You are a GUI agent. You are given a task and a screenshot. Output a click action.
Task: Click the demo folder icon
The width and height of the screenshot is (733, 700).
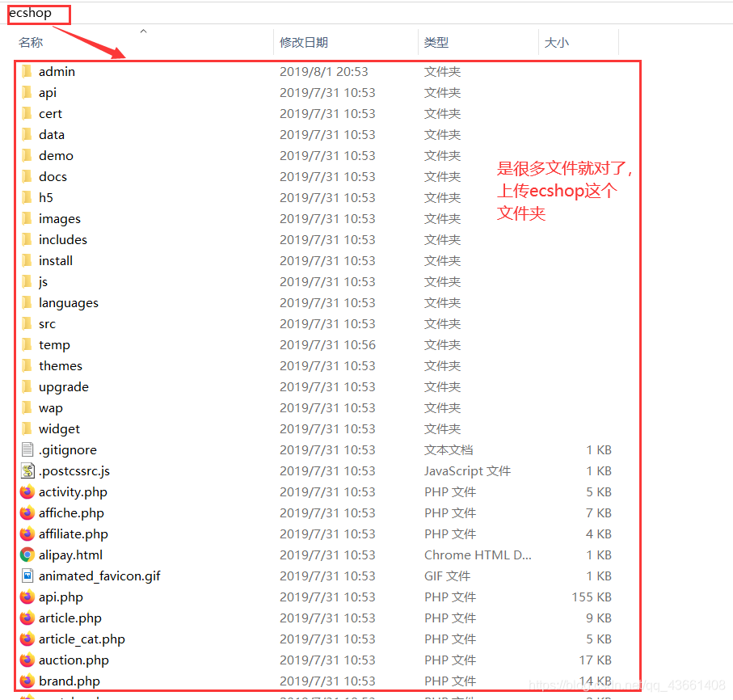[x=27, y=156]
